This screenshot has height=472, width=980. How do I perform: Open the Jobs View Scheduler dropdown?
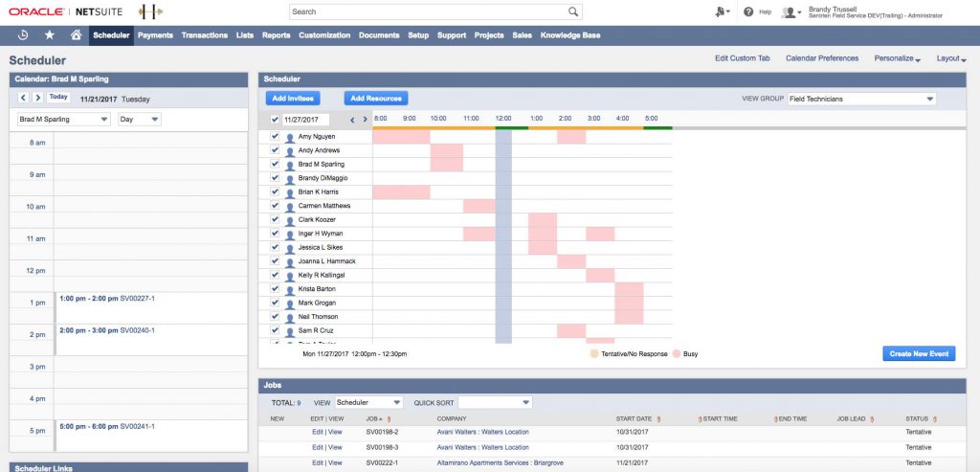point(368,403)
